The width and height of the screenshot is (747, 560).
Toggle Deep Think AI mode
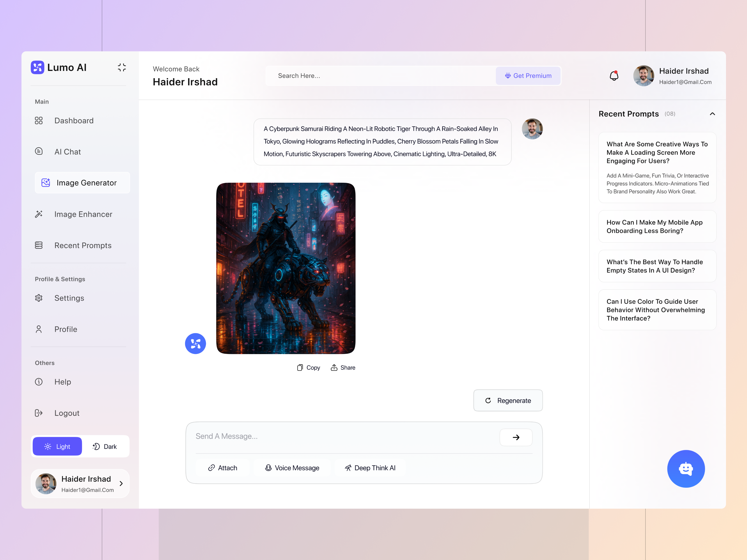point(370,468)
